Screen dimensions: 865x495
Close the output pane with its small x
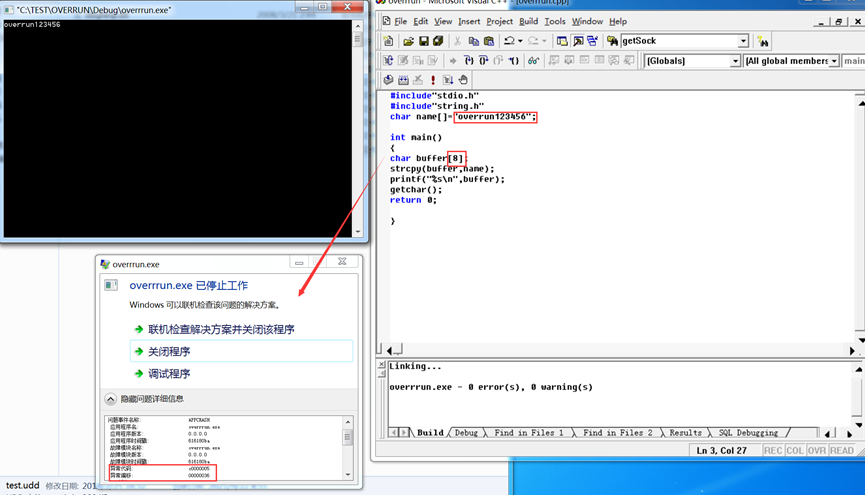coord(382,364)
